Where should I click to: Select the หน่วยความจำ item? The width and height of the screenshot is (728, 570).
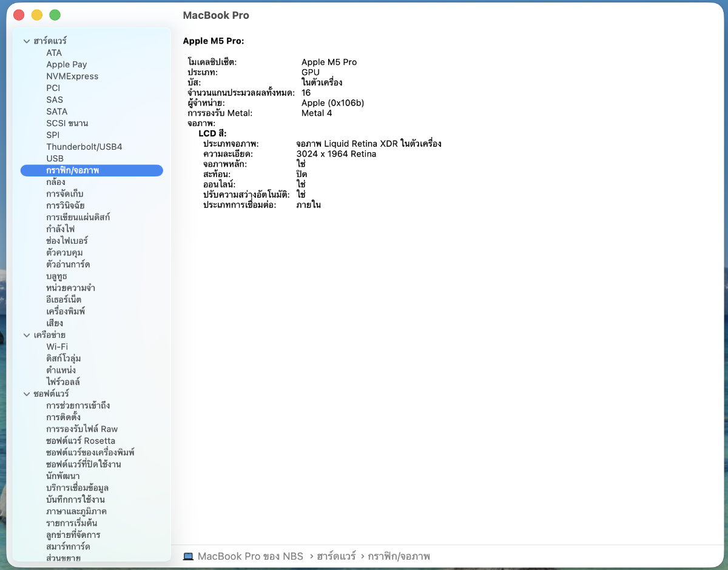tap(70, 288)
